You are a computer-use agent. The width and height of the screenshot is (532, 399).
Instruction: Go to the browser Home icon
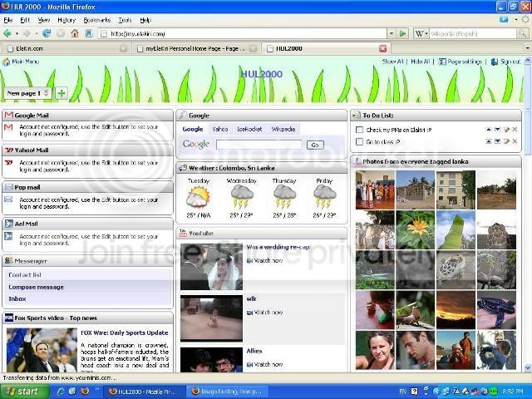(75, 33)
